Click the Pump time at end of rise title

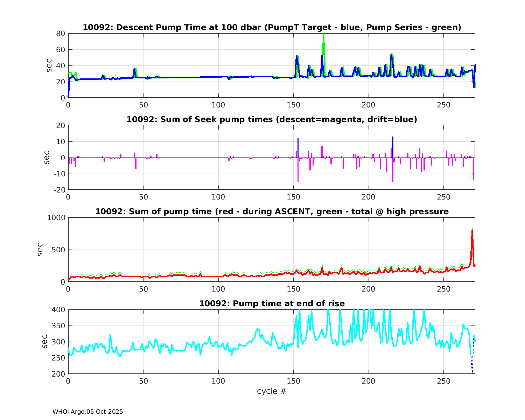272,303
